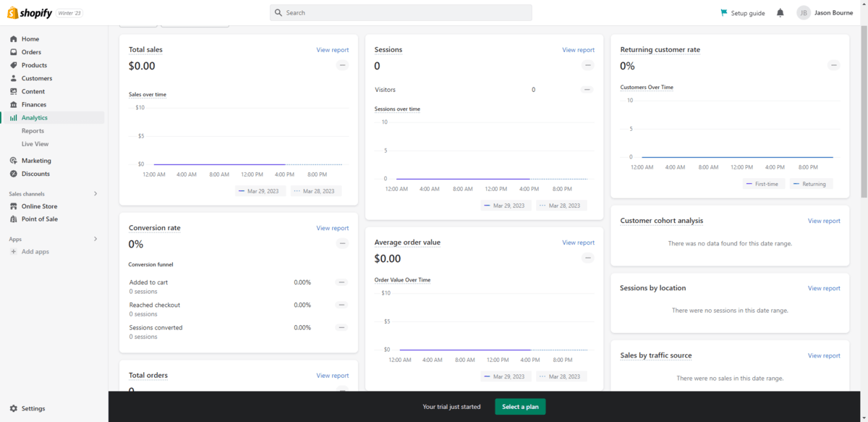Image resolution: width=868 pixels, height=422 pixels.
Task: Open the Marketing section
Action: [35, 160]
